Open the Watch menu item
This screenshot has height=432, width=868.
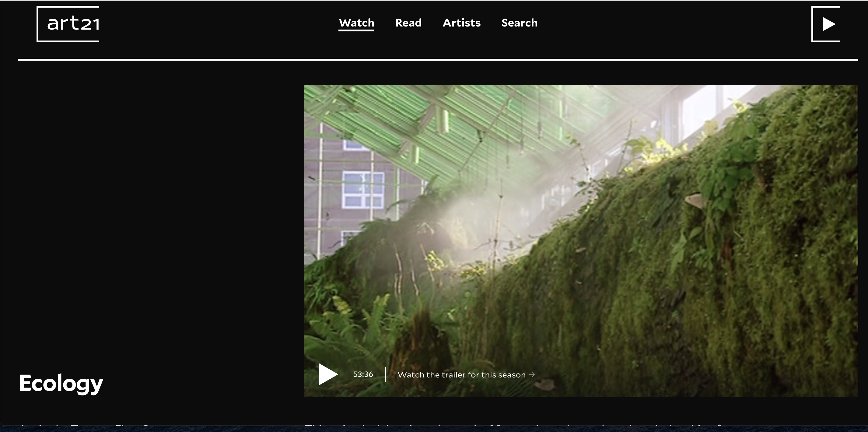356,23
